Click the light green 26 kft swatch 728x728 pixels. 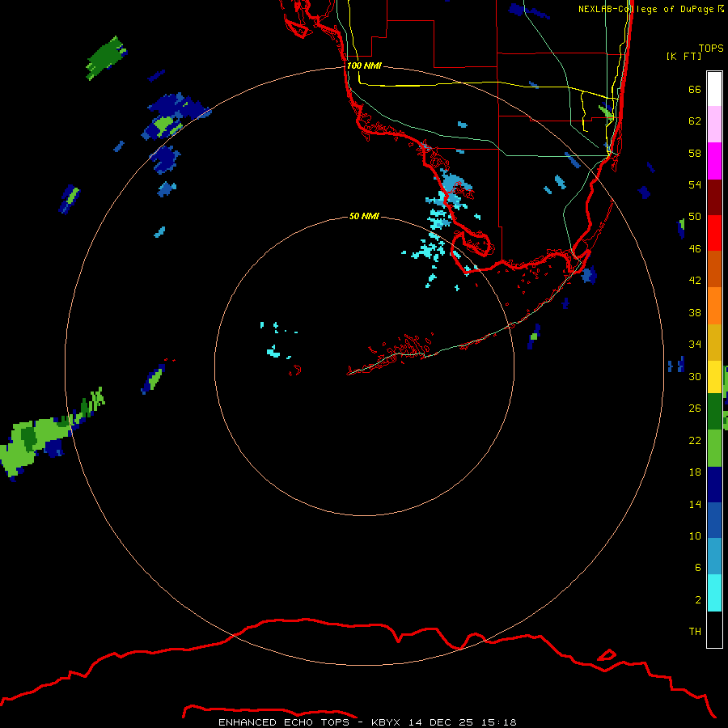(x=714, y=447)
